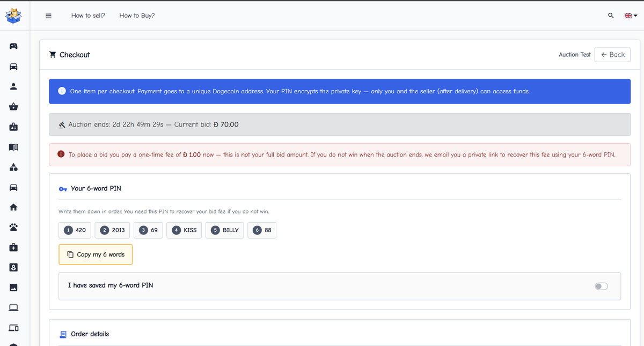644x346 pixels.
Task: Click the 'Order details' heading
Action: click(90, 334)
